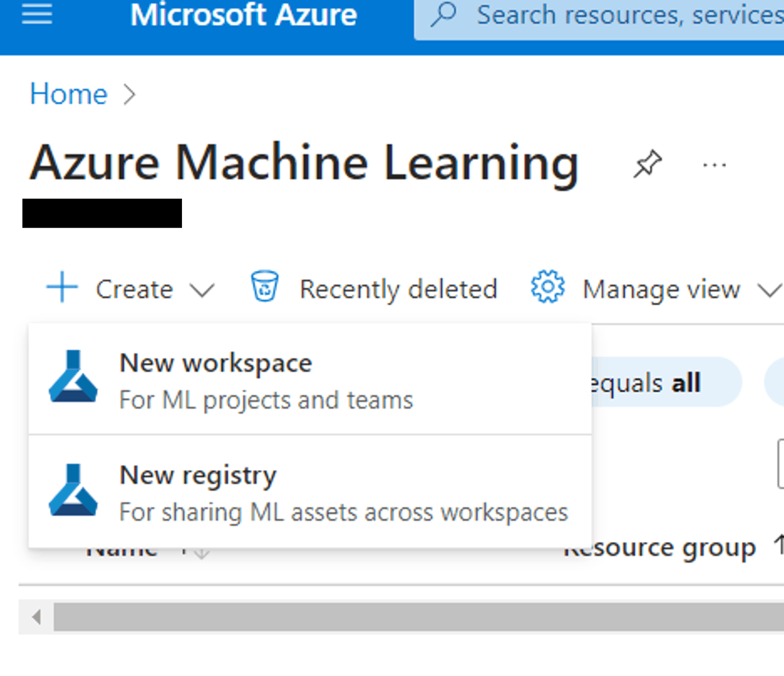The image size is (784, 676).
Task: Open the Manage view menu
Action: point(655,289)
